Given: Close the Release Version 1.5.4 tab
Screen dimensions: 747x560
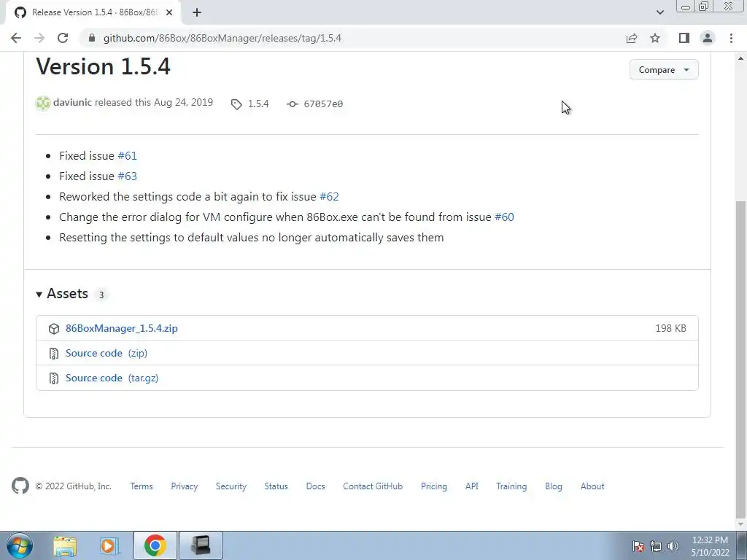Looking at the screenshot, I should [169, 12].
